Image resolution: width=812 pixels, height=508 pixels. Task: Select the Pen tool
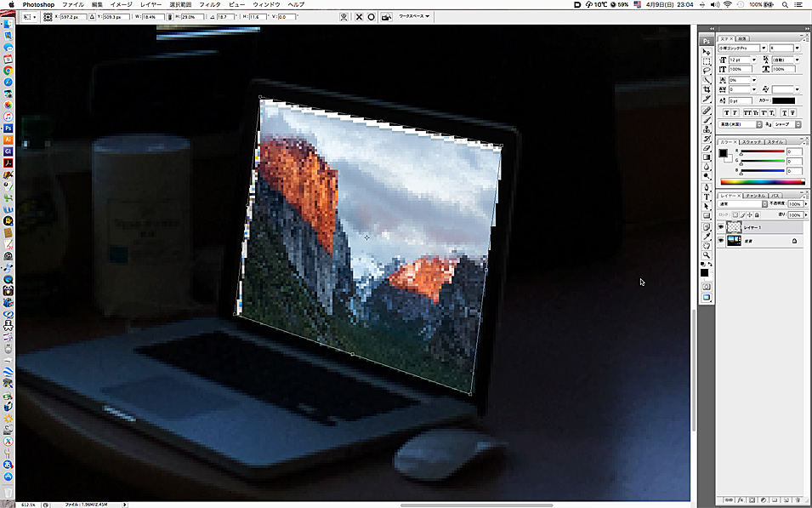pyautogui.click(x=707, y=188)
